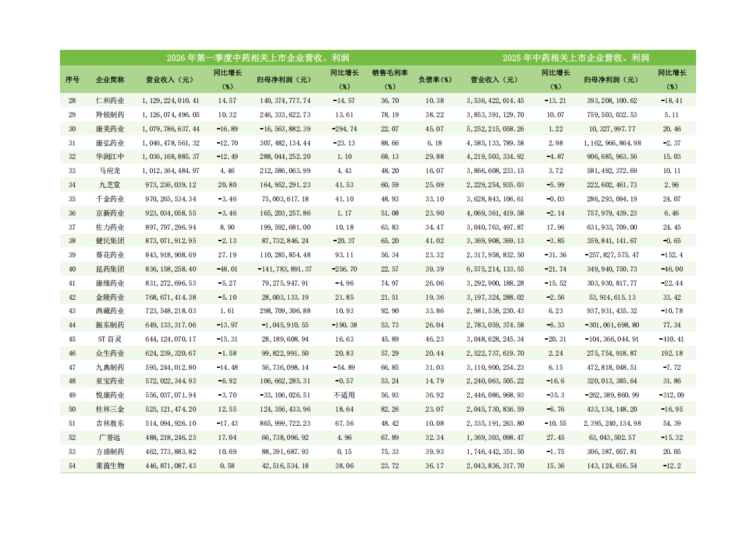Select growth value 93.11
This screenshot has height=535, width=756.
coord(344,255)
